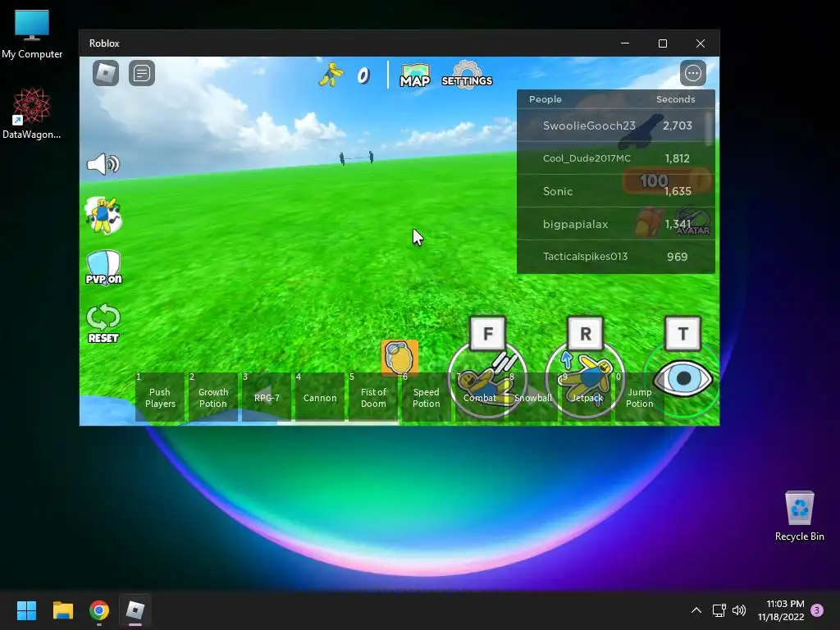
Task: Open the AVATAR button behind leaderboard
Action: point(692,221)
